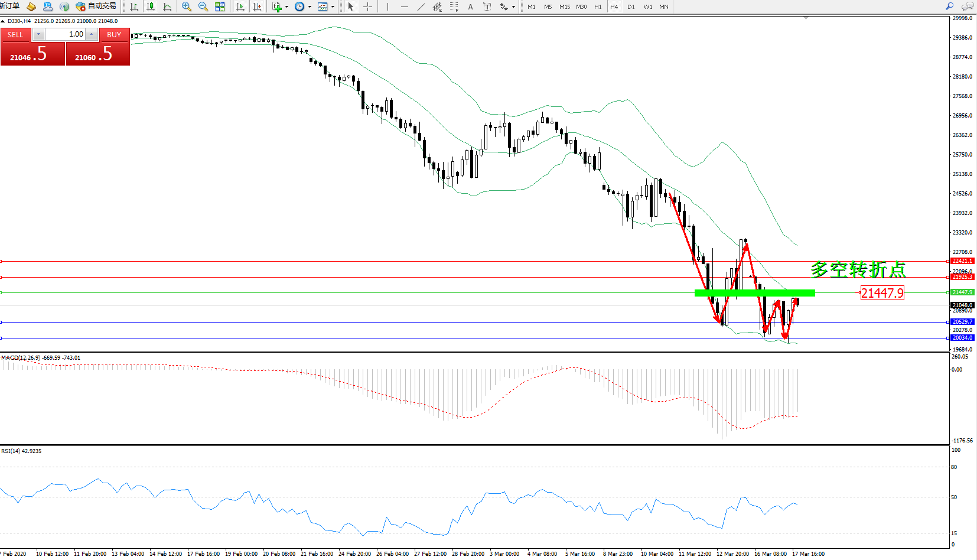
Task: Select the crosshair tool
Action: coord(367,6)
